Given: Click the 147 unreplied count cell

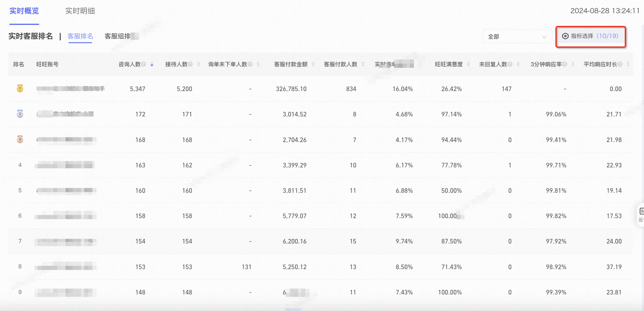Looking at the screenshot, I should point(507,89).
